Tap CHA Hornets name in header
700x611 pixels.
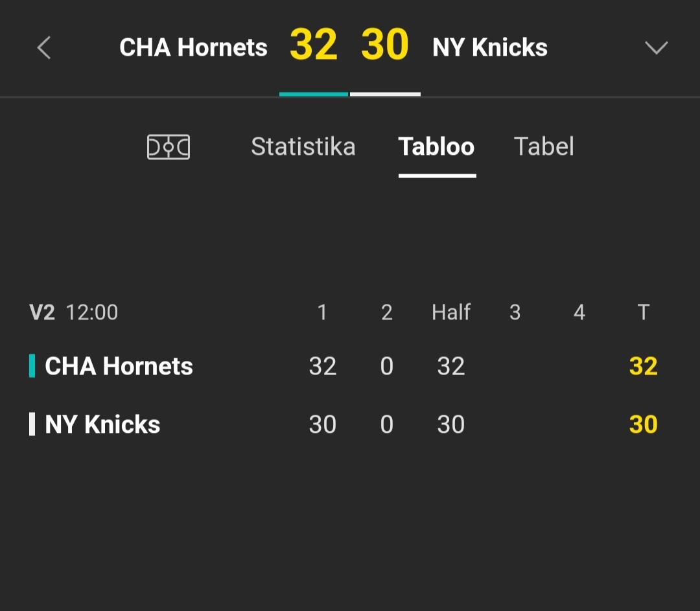tap(193, 47)
